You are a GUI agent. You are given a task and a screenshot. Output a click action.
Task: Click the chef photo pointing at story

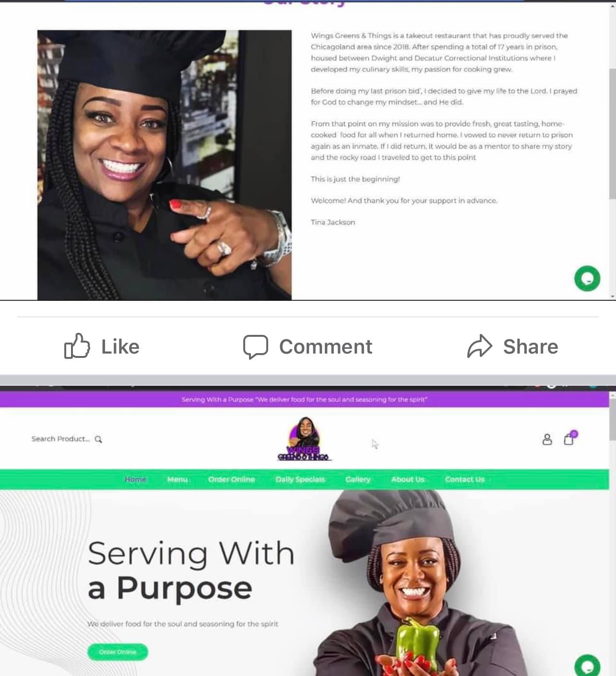[x=165, y=165]
